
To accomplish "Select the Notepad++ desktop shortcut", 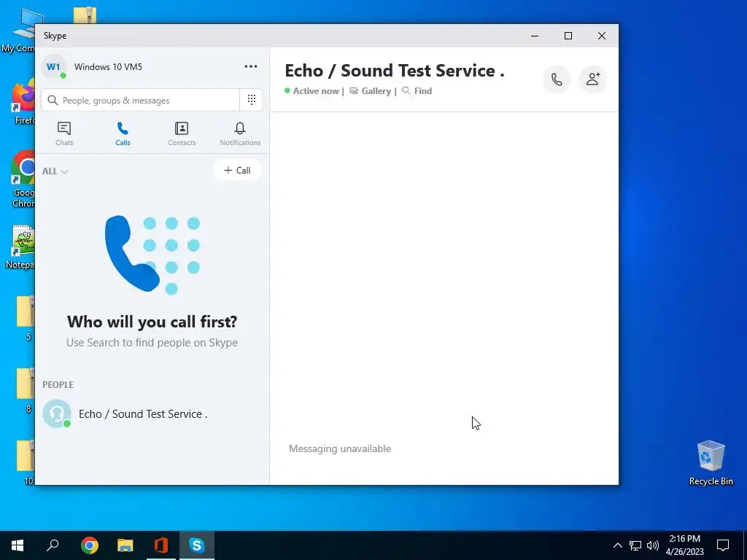I will (x=20, y=248).
